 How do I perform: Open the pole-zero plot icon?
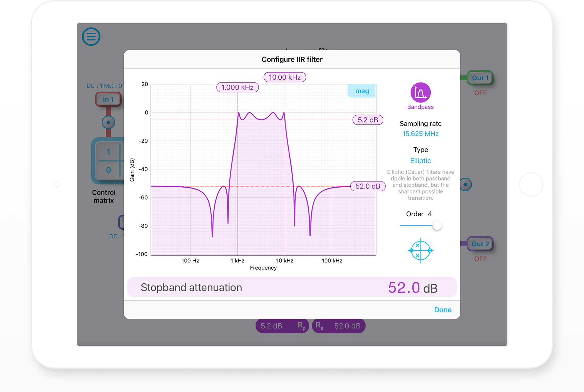[420, 251]
